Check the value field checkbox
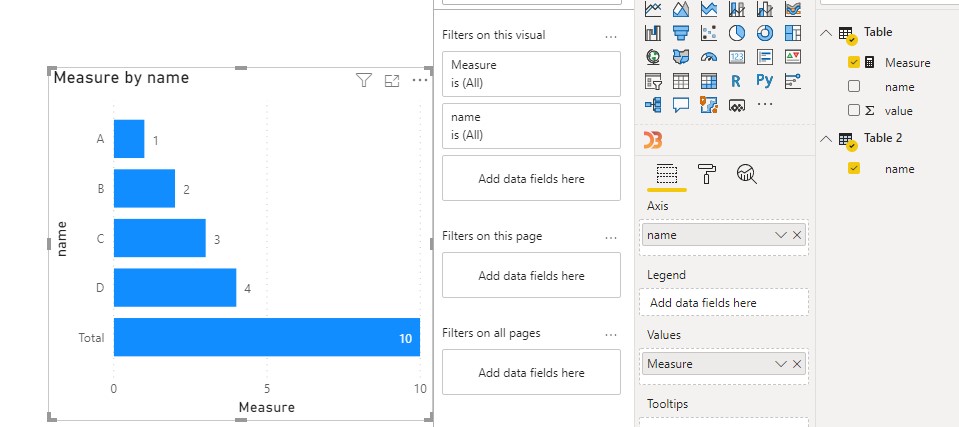Viewport: 959px width, 427px height. (854, 111)
